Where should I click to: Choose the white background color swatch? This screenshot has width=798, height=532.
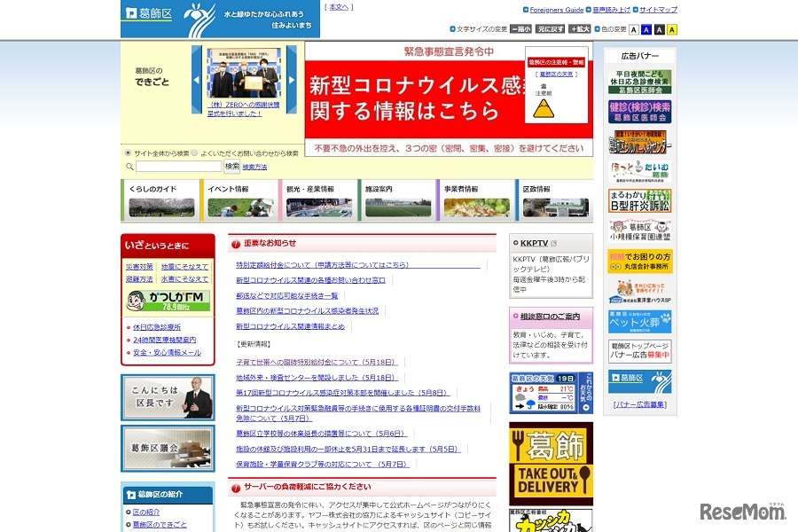click(x=634, y=30)
